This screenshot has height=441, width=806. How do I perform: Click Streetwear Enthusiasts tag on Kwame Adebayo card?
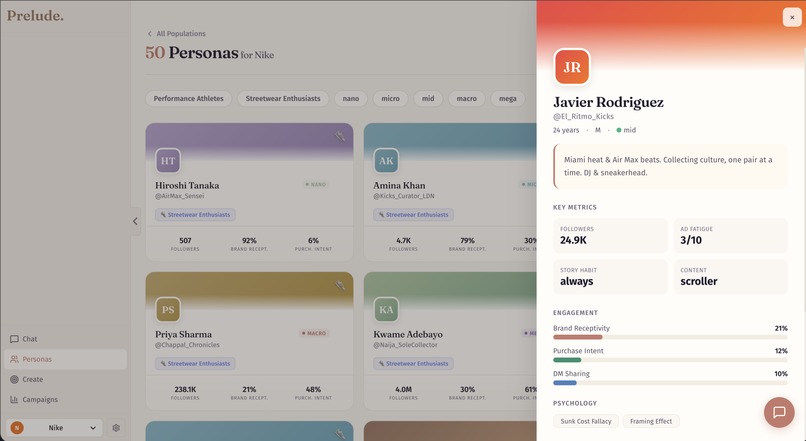pos(413,364)
